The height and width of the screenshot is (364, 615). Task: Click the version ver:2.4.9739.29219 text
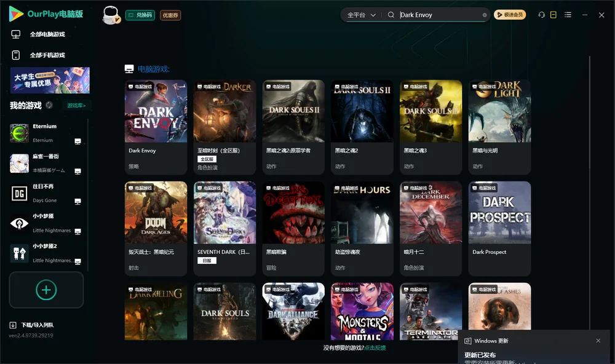pyautogui.click(x=31, y=335)
